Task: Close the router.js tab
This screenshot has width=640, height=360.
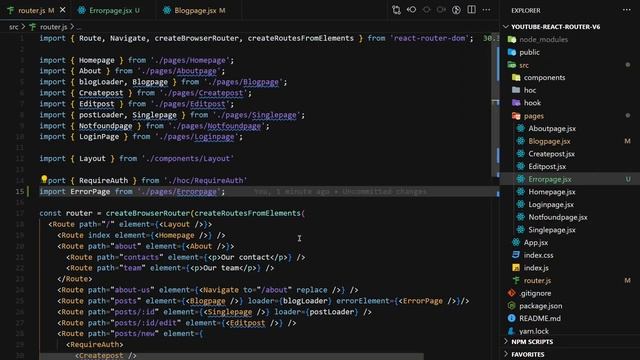Action: pos(63,10)
